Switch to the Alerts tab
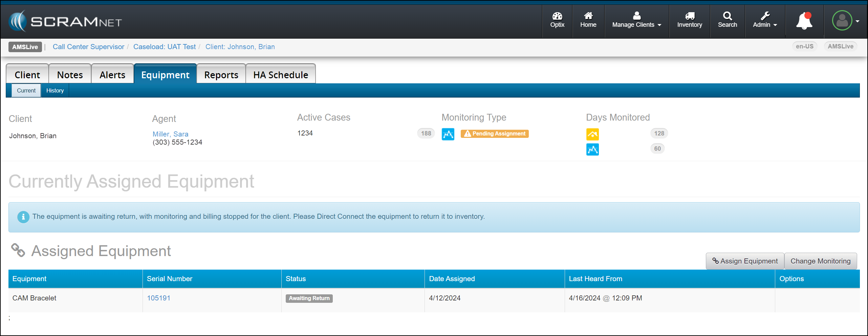868x336 pixels. tap(112, 75)
